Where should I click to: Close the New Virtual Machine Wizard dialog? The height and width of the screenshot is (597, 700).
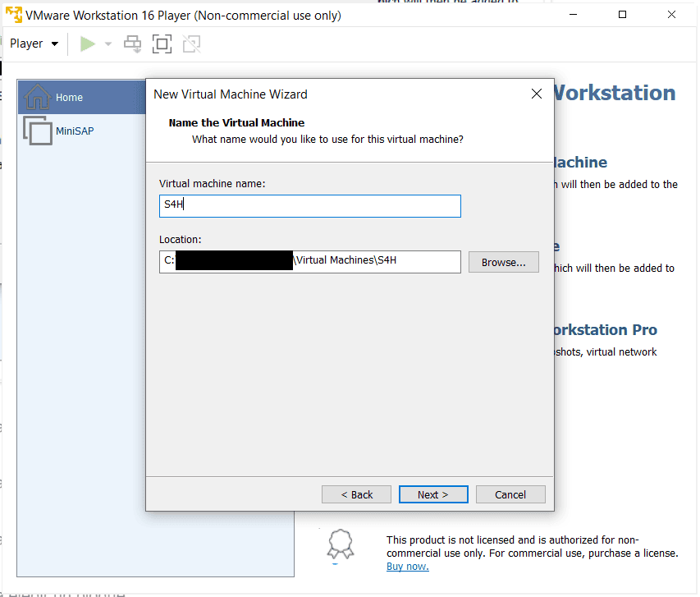[537, 94]
